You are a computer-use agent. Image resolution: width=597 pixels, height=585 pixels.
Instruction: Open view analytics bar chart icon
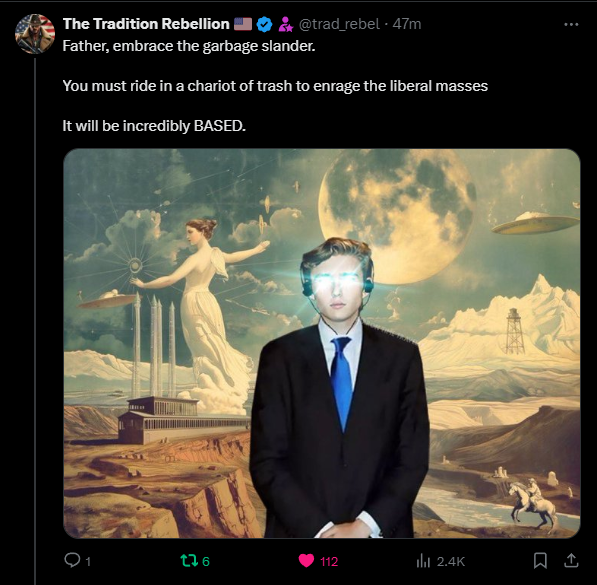[423, 561]
